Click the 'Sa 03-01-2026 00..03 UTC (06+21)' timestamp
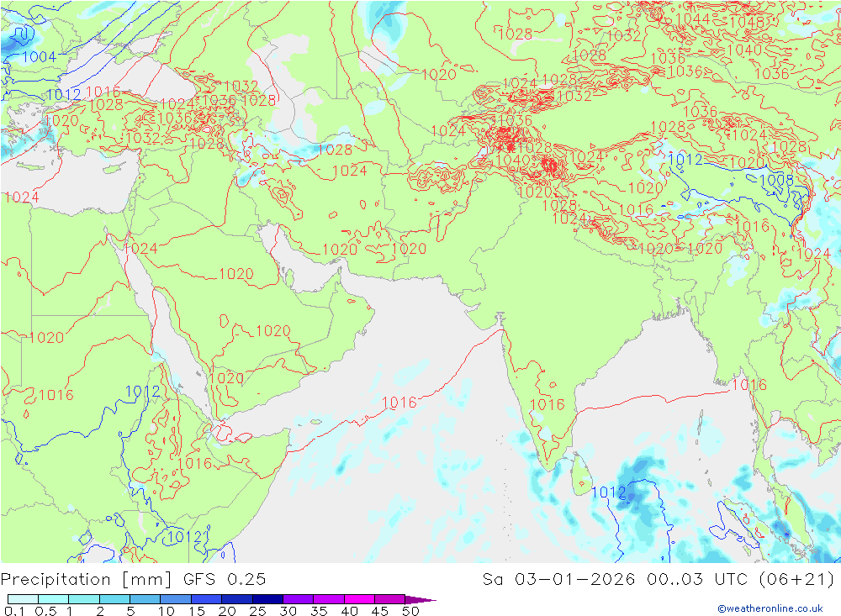Screen dimensions: 841x616 (659, 580)
